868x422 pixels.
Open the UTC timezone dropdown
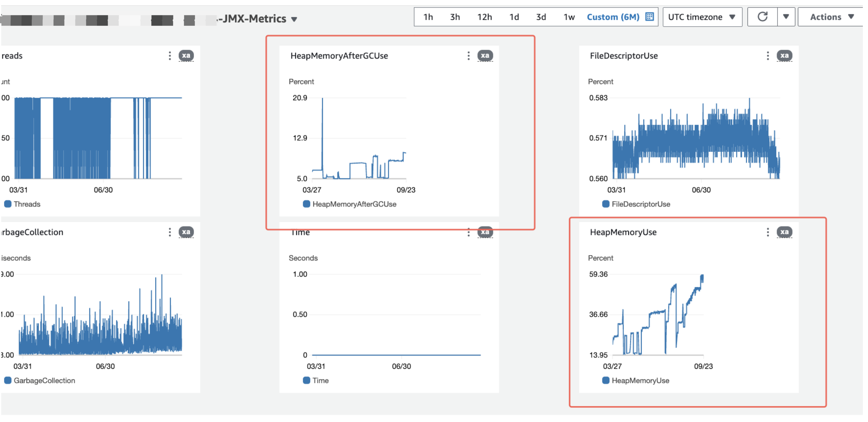[x=702, y=17]
